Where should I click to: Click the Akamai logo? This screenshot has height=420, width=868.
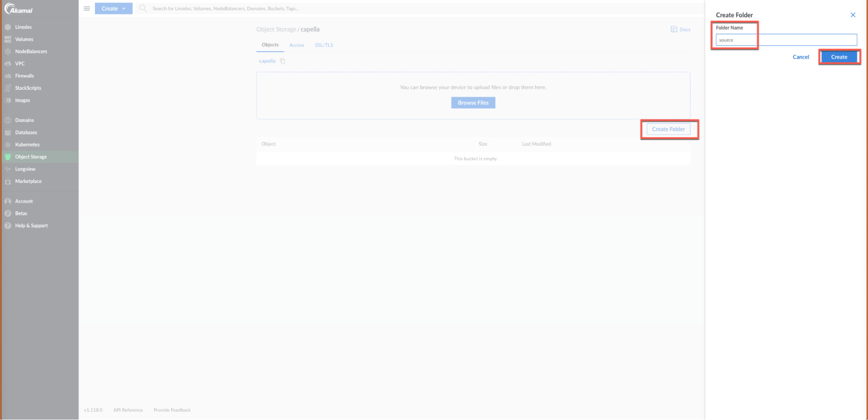coord(19,8)
